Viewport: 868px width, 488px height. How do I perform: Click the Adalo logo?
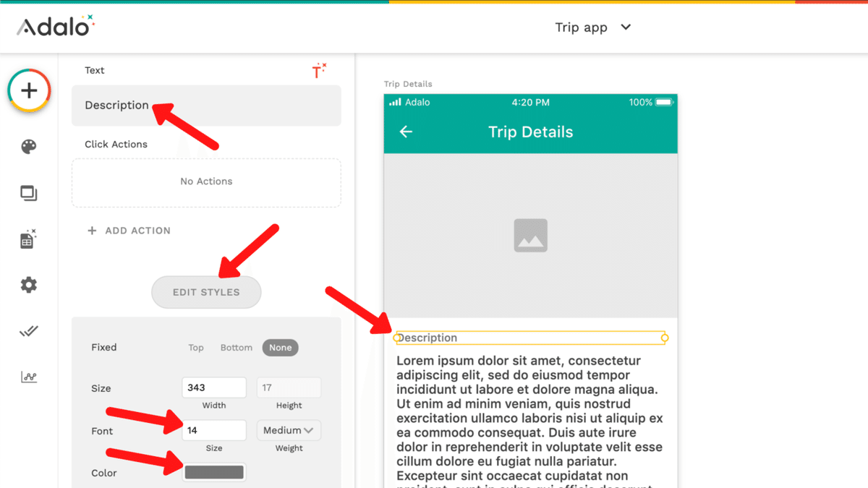(56, 26)
